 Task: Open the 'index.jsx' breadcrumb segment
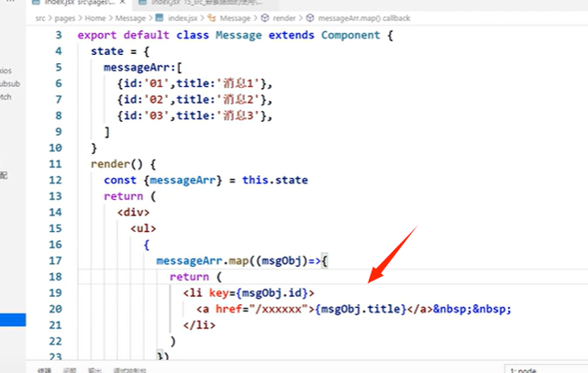tap(183, 18)
